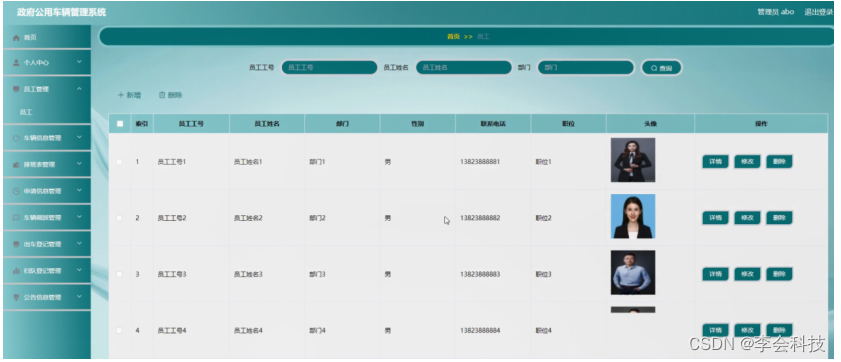
Task: Click phone number 13823888881
Action: (x=480, y=161)
